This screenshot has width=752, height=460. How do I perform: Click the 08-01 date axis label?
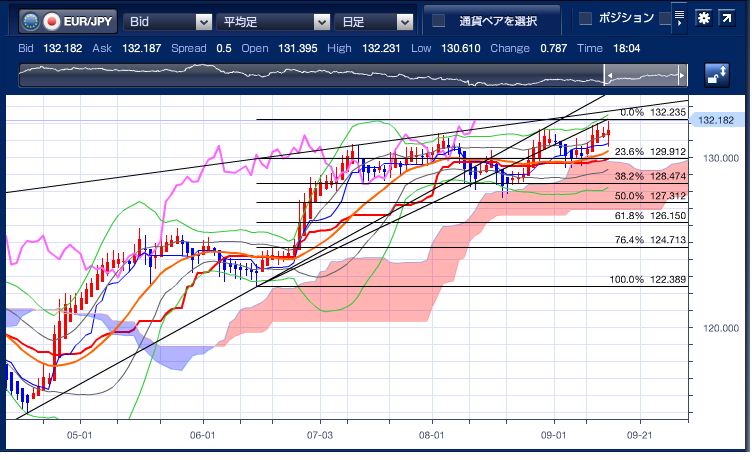[x=431, y=435]
